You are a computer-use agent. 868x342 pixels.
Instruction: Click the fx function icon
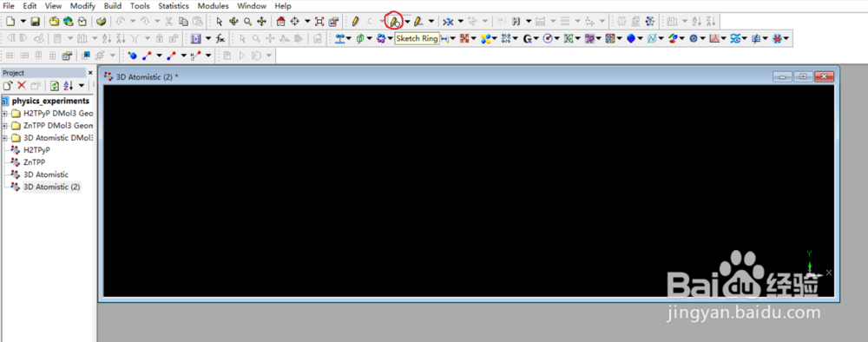[220, 38]
